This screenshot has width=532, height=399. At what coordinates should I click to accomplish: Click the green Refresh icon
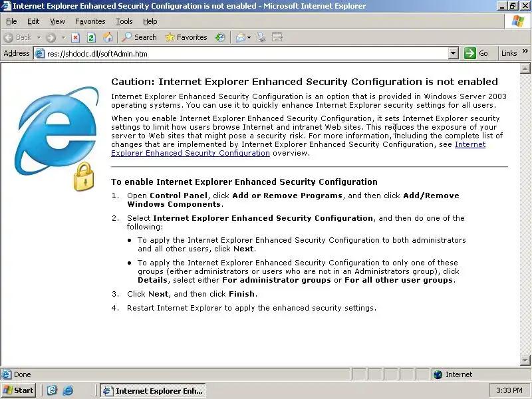91,37
